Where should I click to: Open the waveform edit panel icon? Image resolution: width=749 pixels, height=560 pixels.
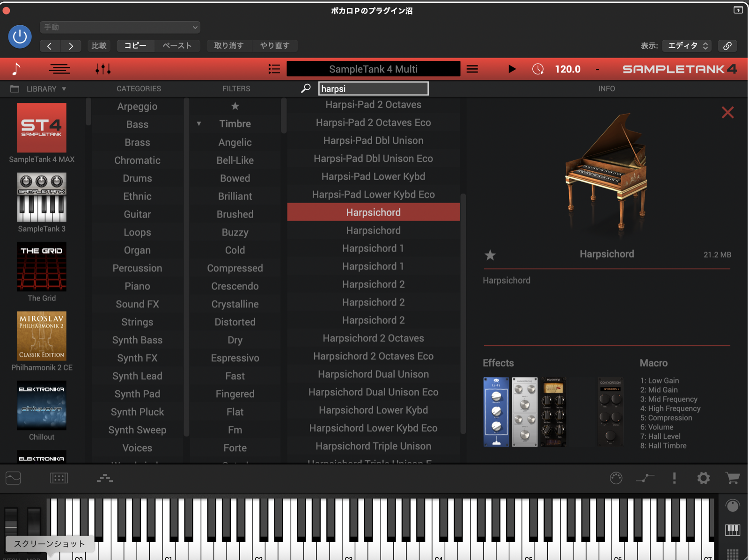13,478
